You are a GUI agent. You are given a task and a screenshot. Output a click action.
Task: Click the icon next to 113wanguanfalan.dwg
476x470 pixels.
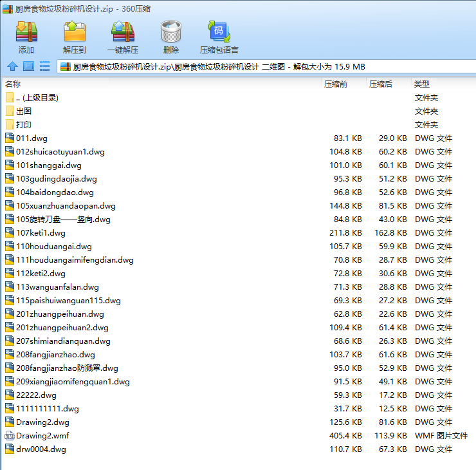(x=10, y=287)
